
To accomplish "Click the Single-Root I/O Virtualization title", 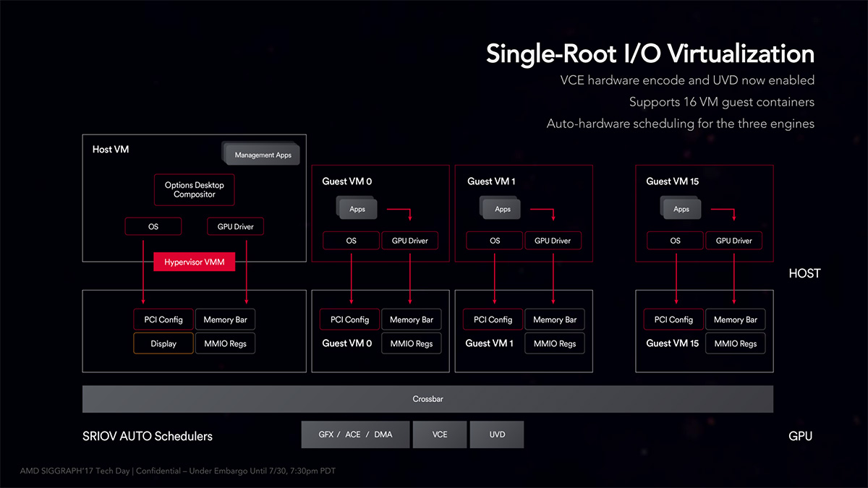I will coord(650,54).
